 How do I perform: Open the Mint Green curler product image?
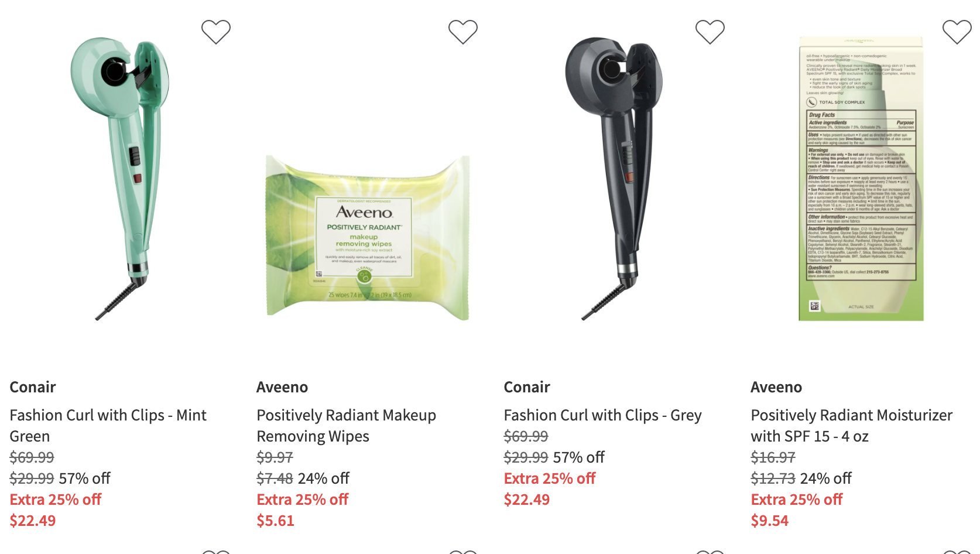[121, 179]
